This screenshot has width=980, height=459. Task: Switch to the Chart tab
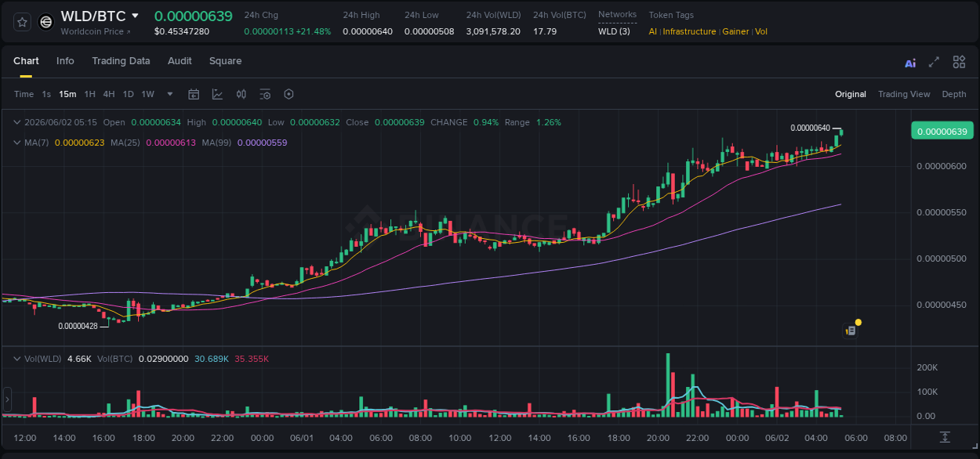click(26, 61)
